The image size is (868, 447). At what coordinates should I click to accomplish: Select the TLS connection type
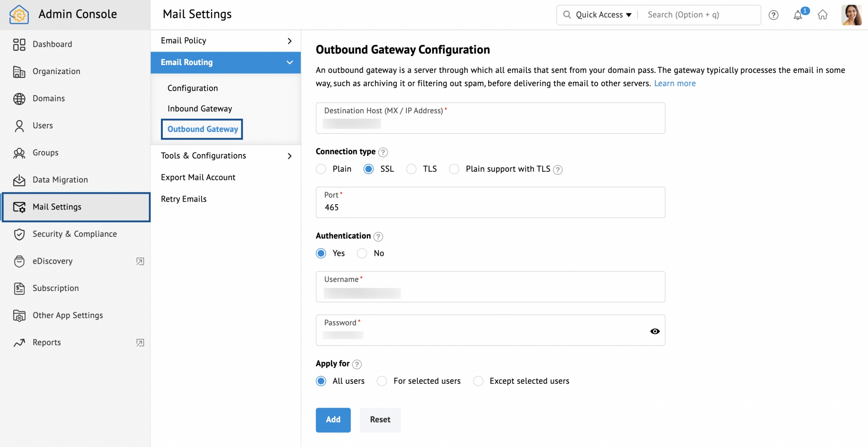tap(411, 169)
